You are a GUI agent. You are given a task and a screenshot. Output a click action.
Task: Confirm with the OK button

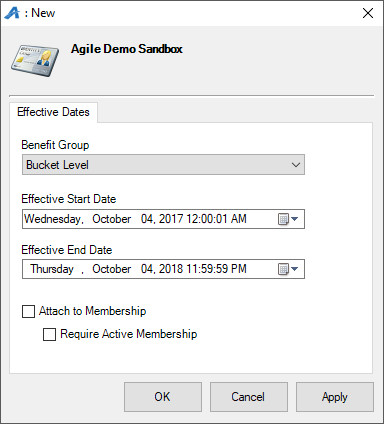(x=163, y=397)
